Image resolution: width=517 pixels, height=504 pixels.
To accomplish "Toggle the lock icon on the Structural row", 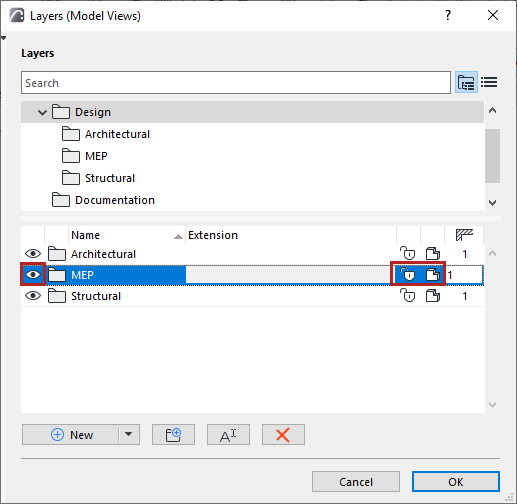I will [x=407, y=296].
